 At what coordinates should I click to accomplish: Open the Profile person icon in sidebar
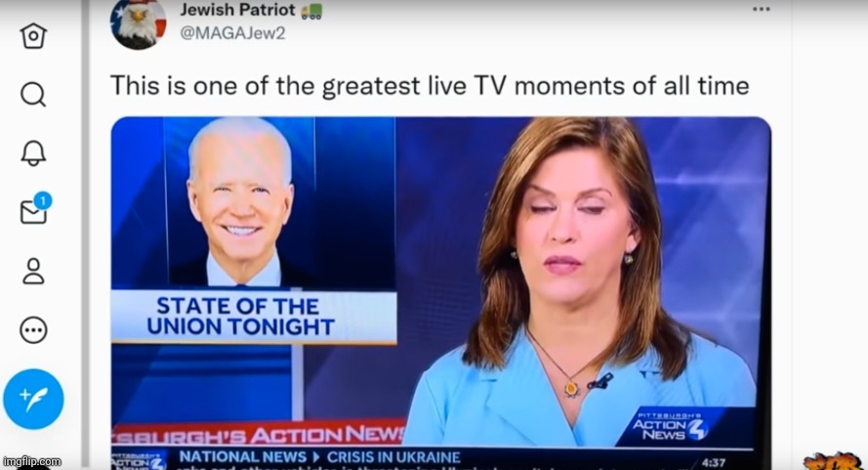[33, 271]
